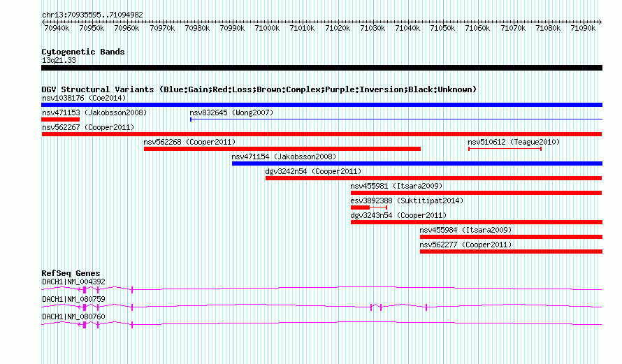Image resolution: width=622 pixels, height=364 pixels.
Task: Click the nsv471154 (Jakobsson2008) blue gain bar
Action: (417, 163)
